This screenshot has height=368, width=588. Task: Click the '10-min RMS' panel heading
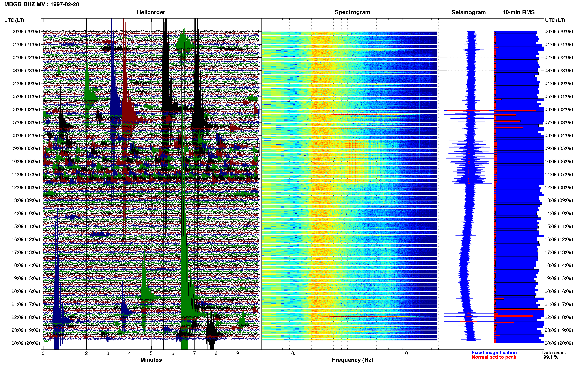coord(518,12)
